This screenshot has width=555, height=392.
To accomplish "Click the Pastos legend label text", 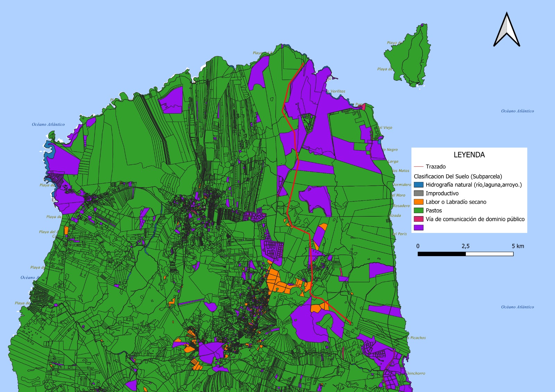I will pyautogui.click(x=434, y=210).
